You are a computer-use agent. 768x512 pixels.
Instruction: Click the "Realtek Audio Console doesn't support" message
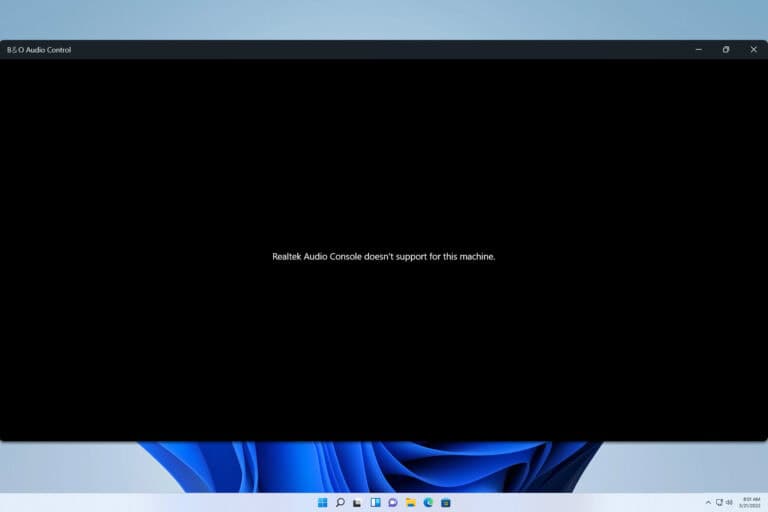pyautogui.click(x=384, y=257)
